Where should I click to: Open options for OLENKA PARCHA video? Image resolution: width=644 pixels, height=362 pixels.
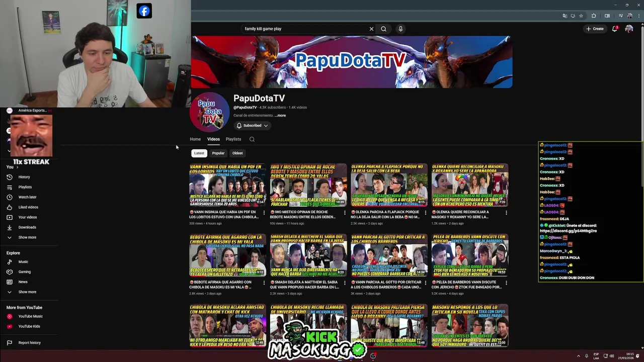[x=426, y=213]
